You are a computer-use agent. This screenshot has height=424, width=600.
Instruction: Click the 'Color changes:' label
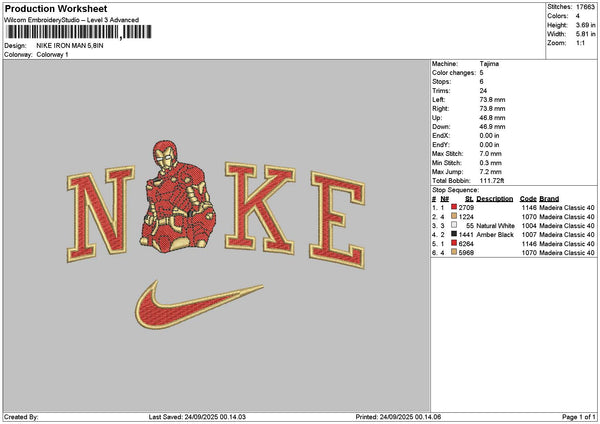[454, 73]
